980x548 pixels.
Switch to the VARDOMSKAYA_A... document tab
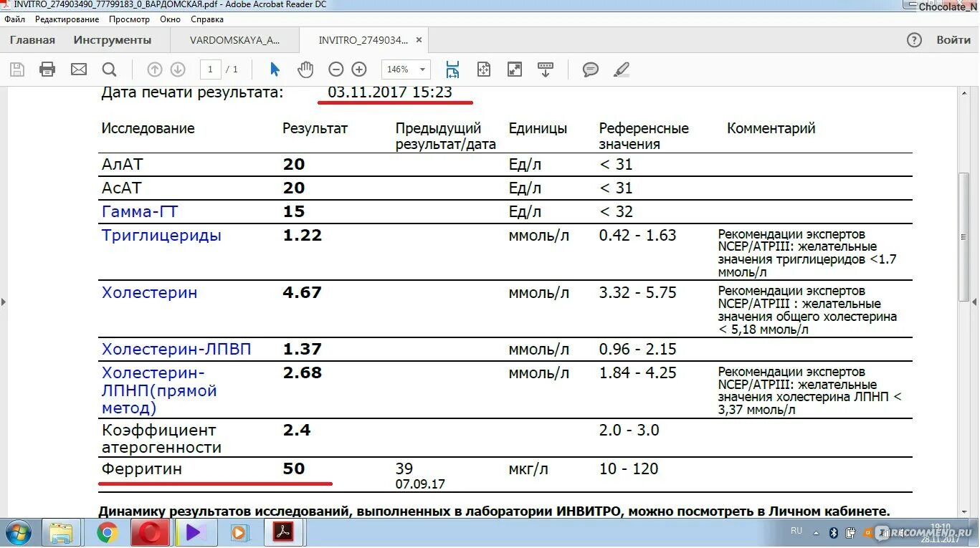(x=235, y=40)
